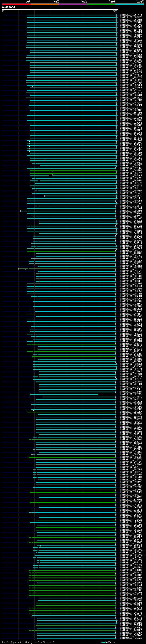Select hit label UniRef100_P50567

[x=131, y=299]
